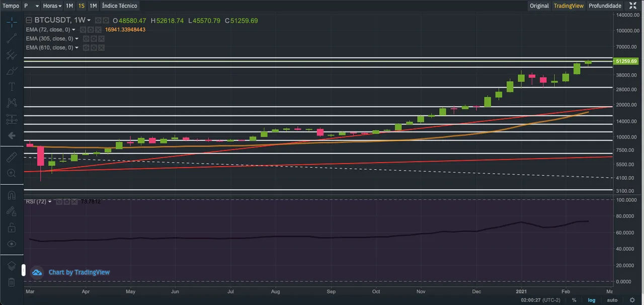This screenshot has width=644, height=305.
Task: Hide EMA 610 indicator eye icon
Action: (86, 48)
